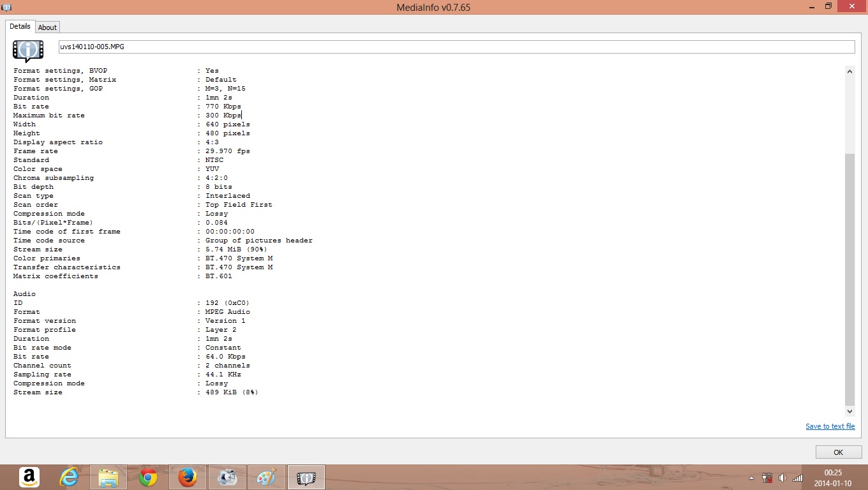Open File Explorer in the taskbar

coord(108,477)
